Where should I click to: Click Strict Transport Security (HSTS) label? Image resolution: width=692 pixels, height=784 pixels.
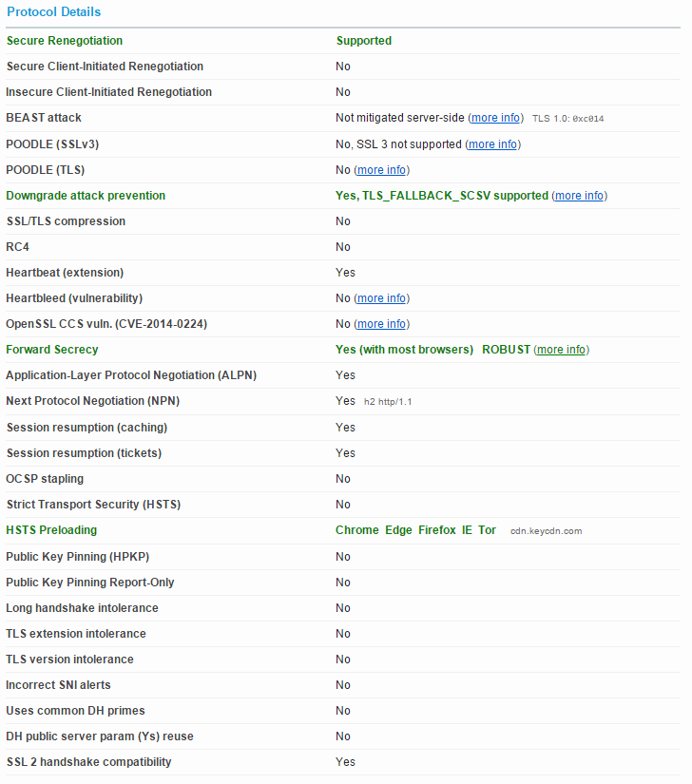tap(93, 505)
